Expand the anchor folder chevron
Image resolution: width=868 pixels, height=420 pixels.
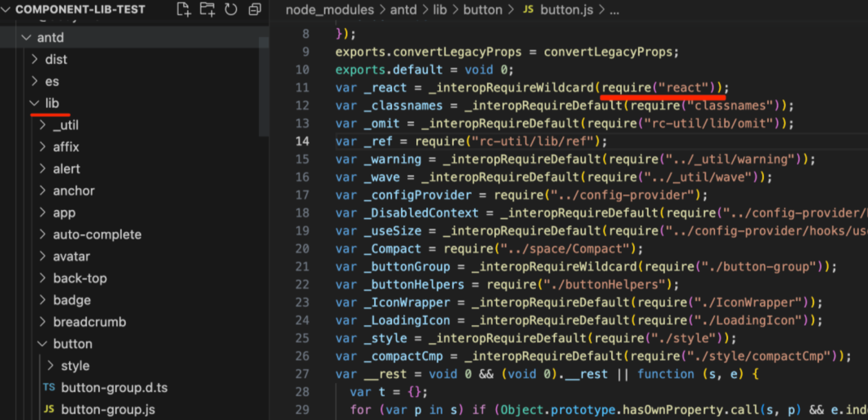pyautogui.click(x=43, y=191)
